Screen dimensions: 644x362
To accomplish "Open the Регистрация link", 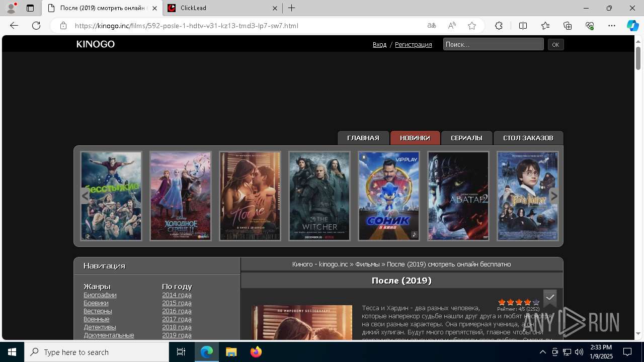I will pyautogui.click(x=414, y=45).
